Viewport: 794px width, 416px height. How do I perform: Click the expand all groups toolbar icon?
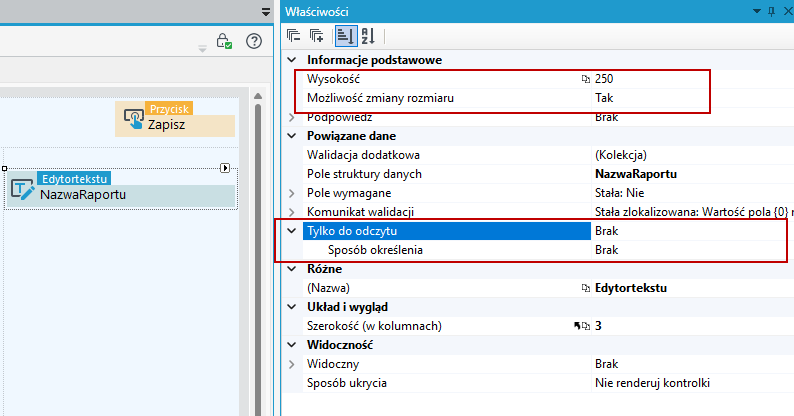[x=316, y=36]
